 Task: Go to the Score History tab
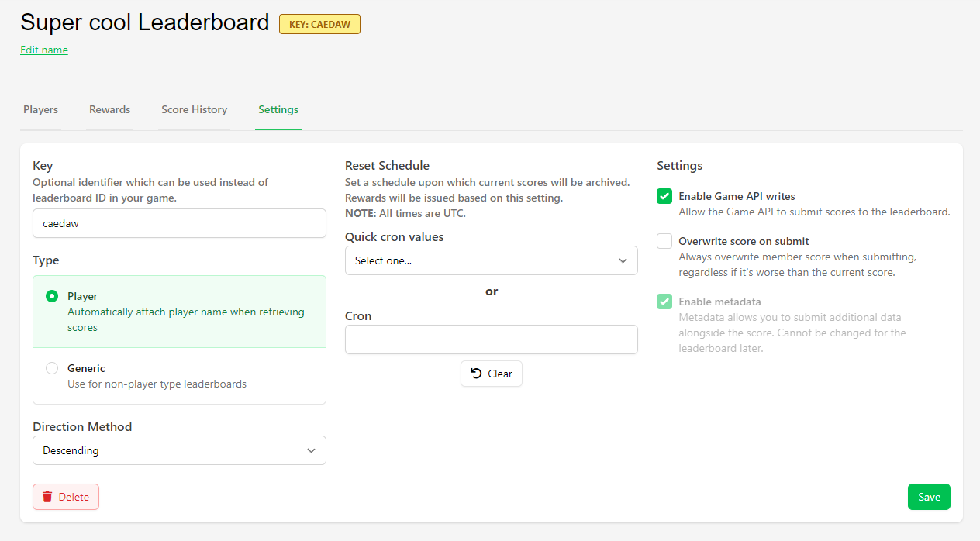click(194, 109)
